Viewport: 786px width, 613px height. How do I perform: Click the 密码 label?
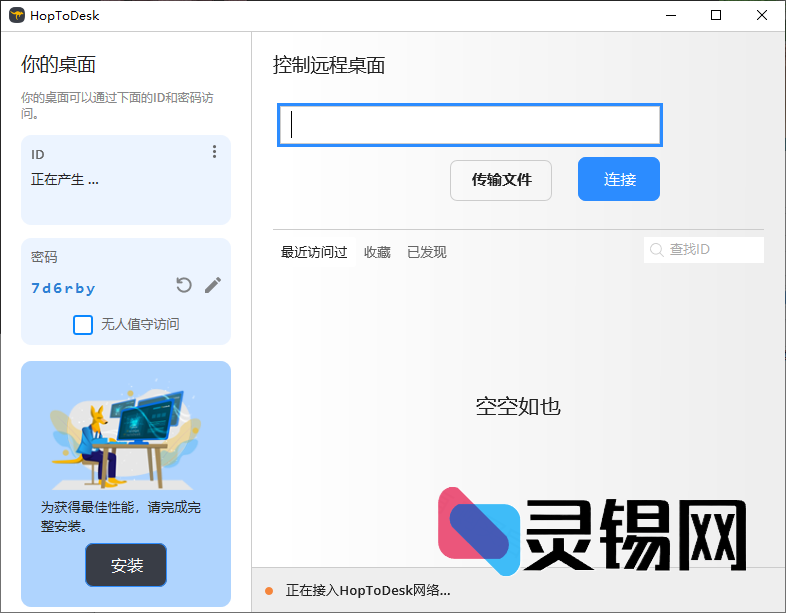pos(44,257)
